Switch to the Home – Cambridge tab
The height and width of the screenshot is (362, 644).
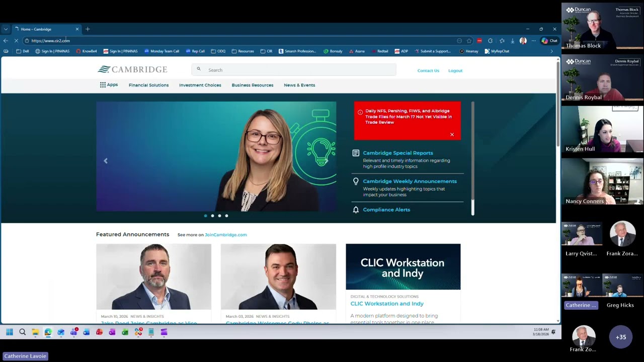(x=47, y=29)
